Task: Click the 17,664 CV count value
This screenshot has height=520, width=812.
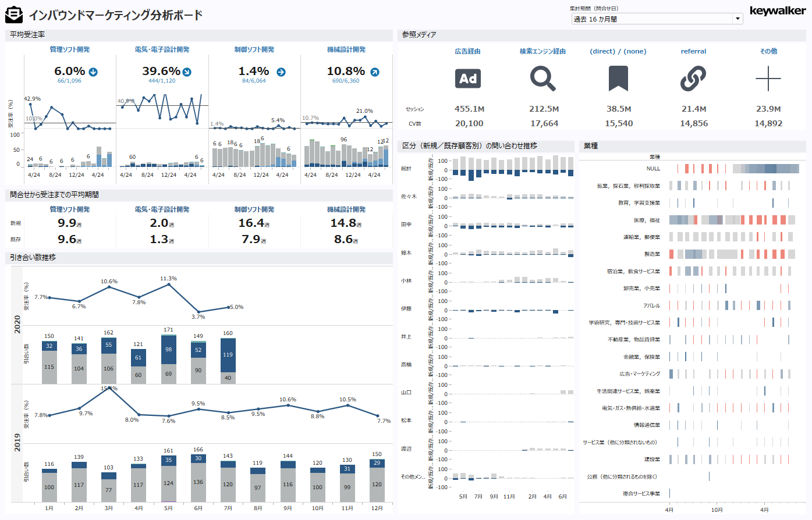Action: 544,123
